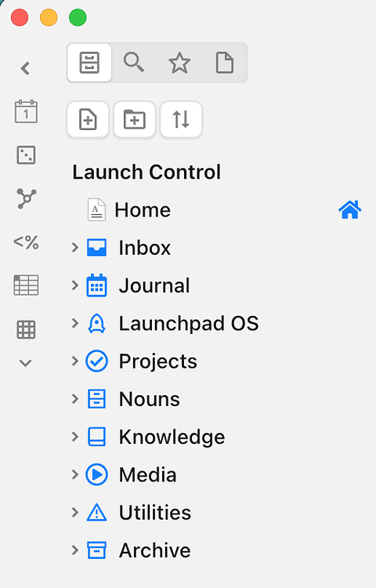Close the window with red button
This screenshot has width=376, height=588.
pyautogui.click(x=20, y=17)
